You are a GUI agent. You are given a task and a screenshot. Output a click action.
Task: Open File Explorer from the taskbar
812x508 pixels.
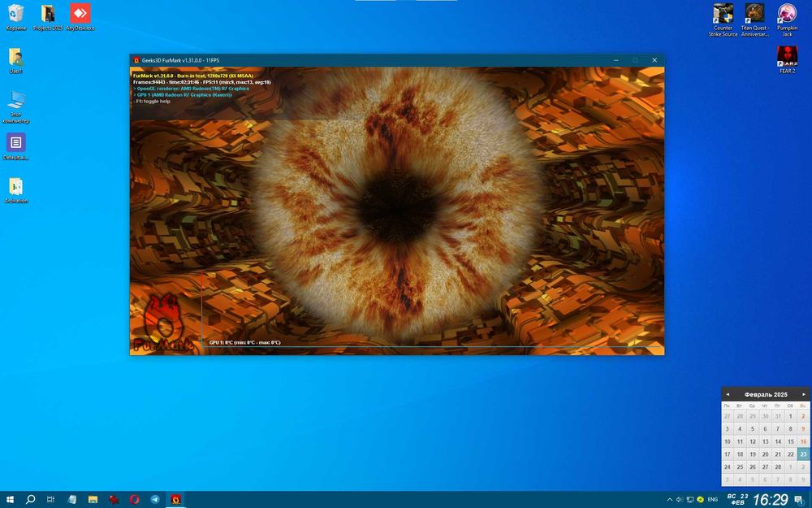(x=93, y=499)
